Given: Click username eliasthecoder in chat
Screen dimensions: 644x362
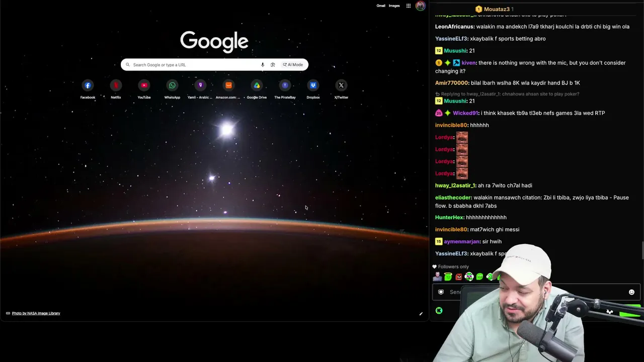Looking at the screenshot, I should click(453, 198).
